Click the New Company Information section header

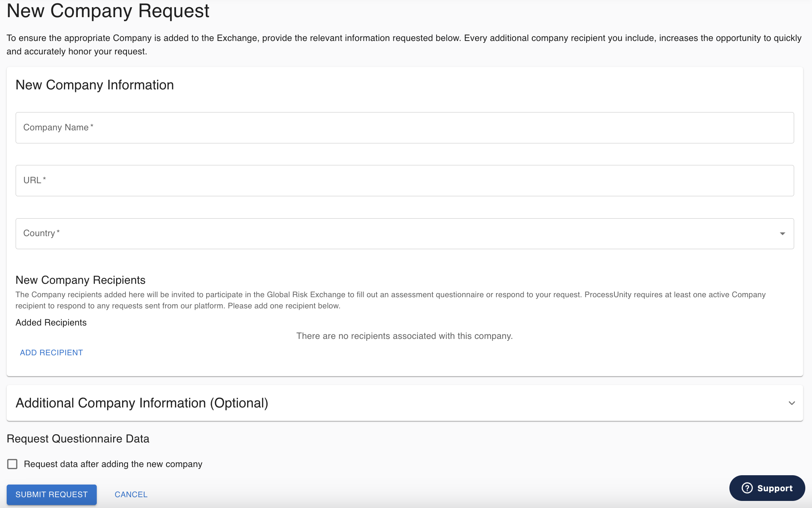point(94,85)
